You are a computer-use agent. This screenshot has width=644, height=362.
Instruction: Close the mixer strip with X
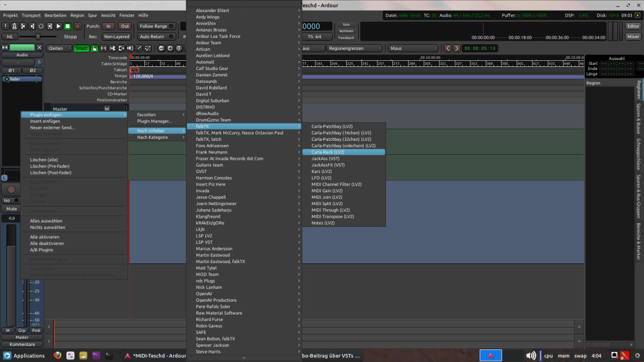click(x=39, y=48)
